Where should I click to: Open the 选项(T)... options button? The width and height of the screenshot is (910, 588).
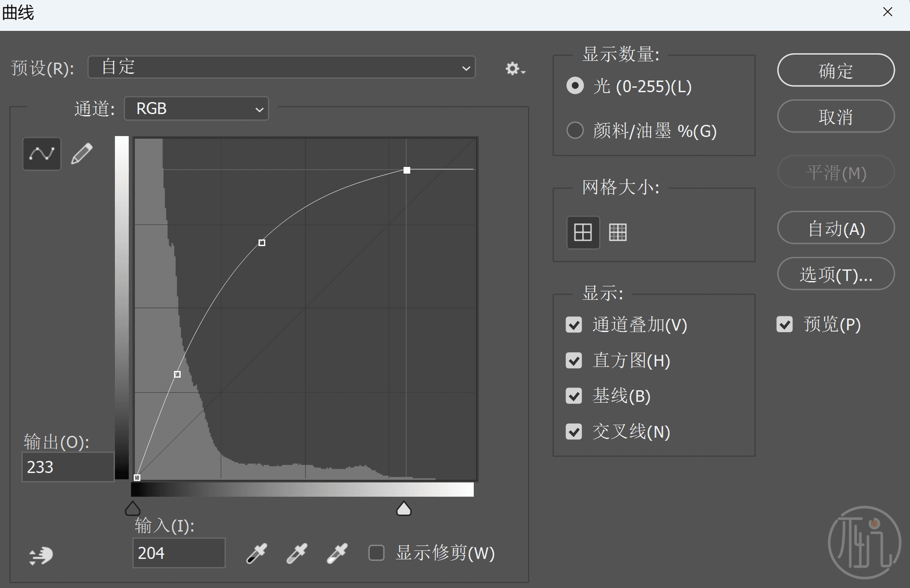836,274
